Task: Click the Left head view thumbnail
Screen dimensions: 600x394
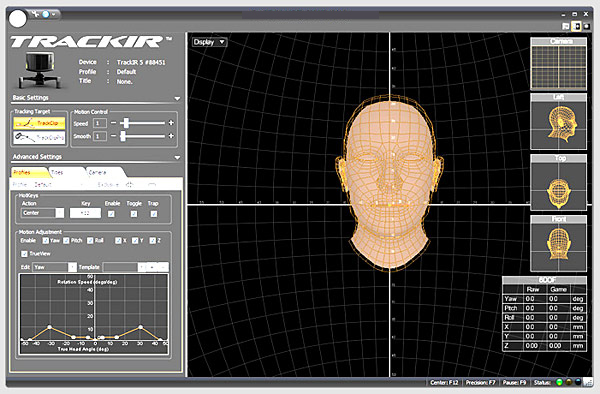Action: [558, 122]
